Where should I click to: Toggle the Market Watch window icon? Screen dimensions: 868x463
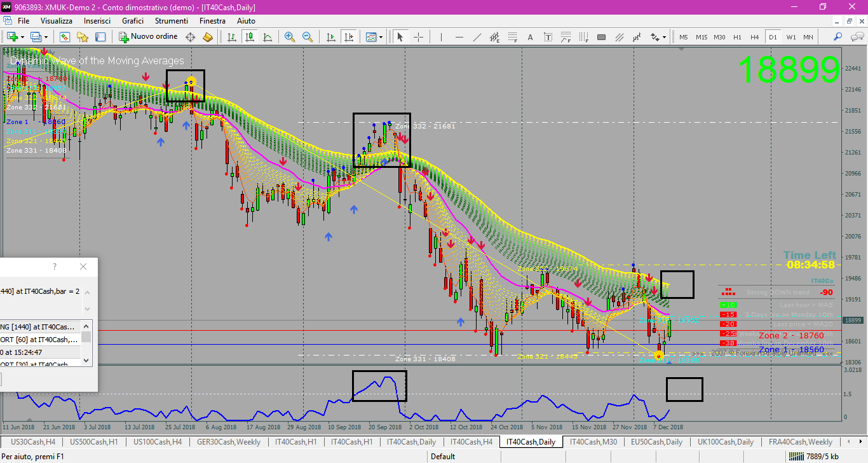point(64,37)
